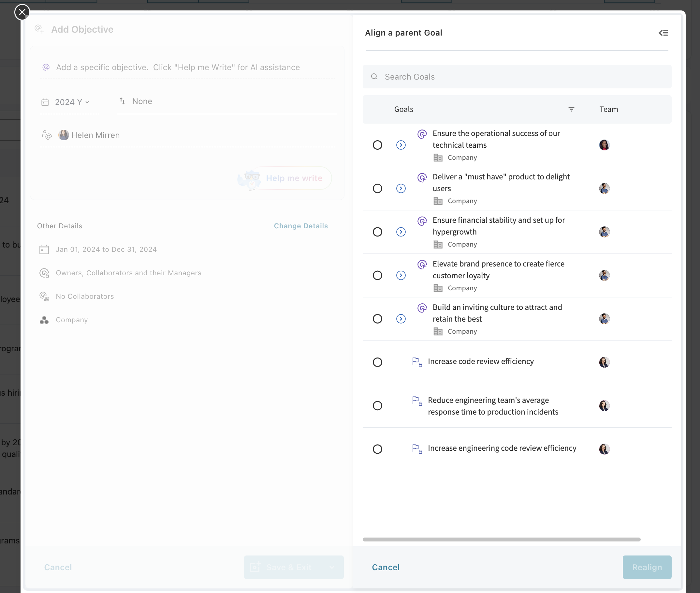Expand the 'Elevate brand presence' goal chevron
700x593 pixels.
tap(401, 275)
